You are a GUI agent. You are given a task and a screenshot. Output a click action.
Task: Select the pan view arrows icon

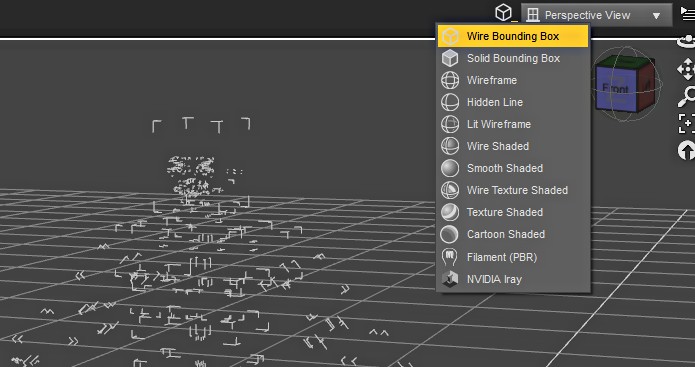[686, 69]
